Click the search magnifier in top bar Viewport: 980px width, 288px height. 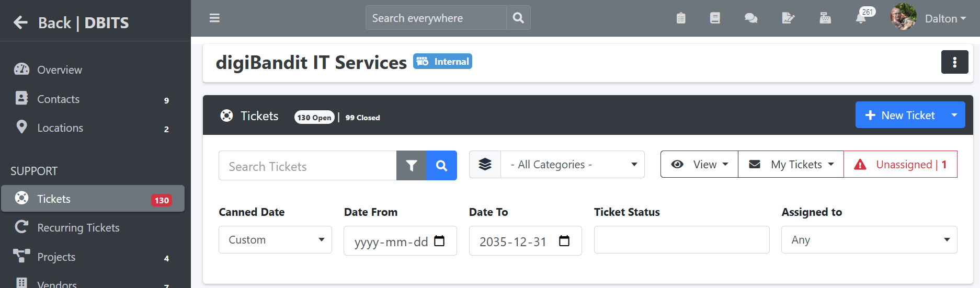pos(518,18)
